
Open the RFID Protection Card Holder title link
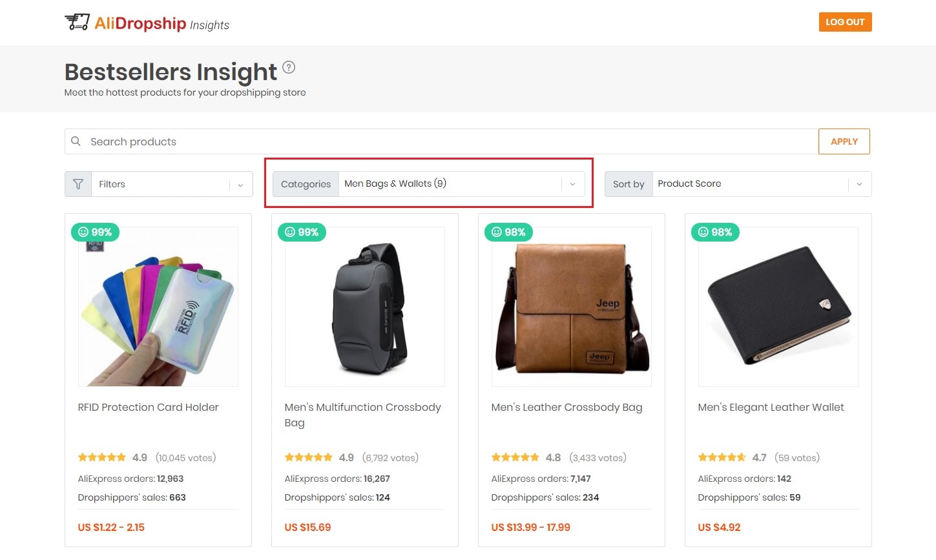148,408
